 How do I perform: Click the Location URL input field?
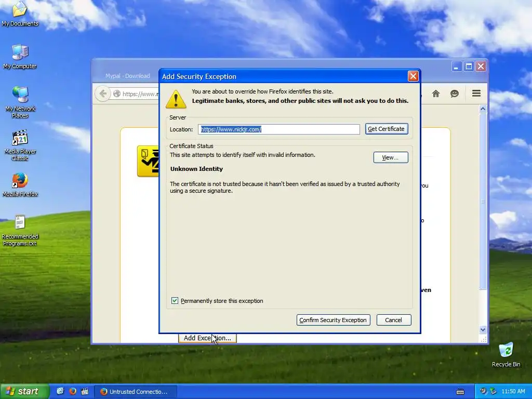pyautogui.click(x=279, y=129)
